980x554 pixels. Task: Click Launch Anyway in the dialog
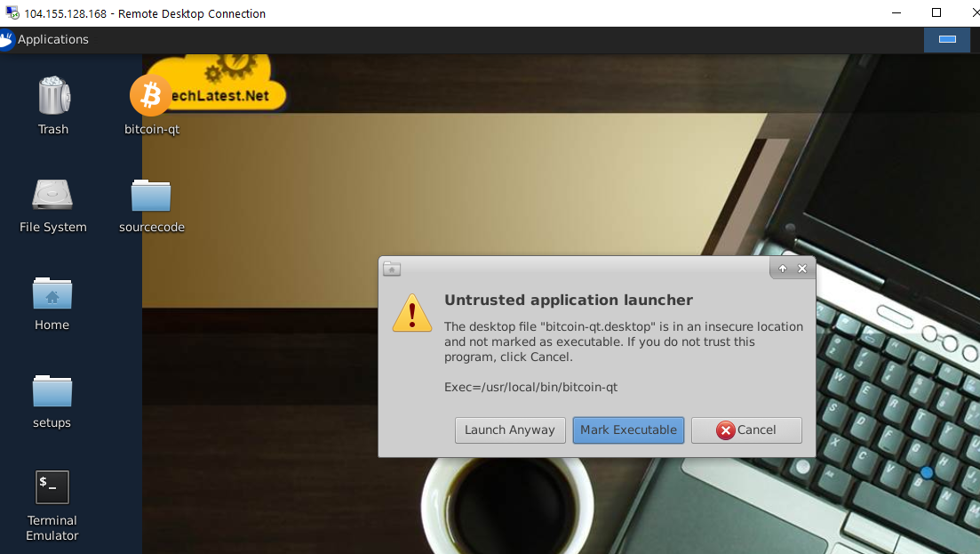coord(510,430)
